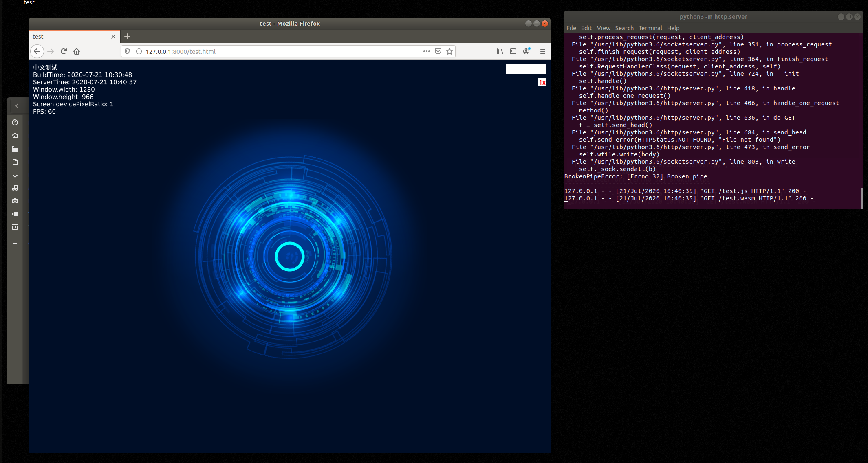Click the white input box on page
Image resolution: width=868 pixels, height=463 pixels.
click(526, 69)
